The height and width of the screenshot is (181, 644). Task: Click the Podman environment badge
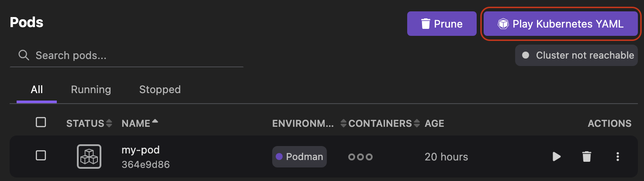tap(299, 157)
